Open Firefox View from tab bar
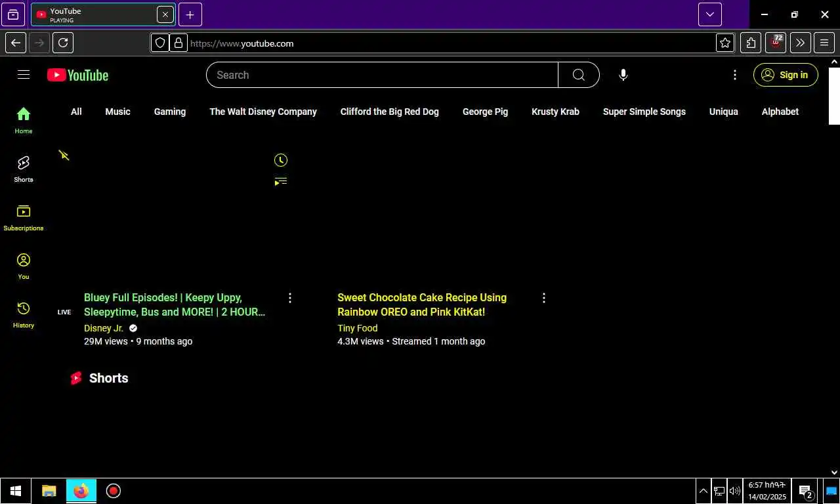 pos(13,14)
